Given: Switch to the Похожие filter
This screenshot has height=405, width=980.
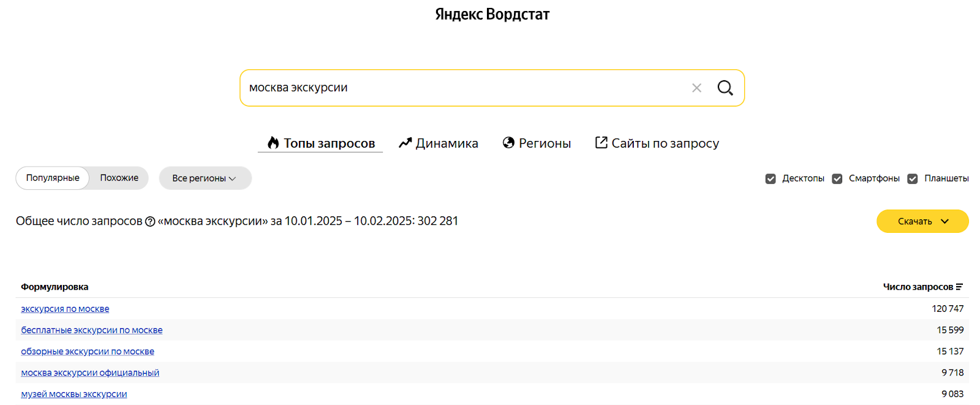Looking at the screenshot, I should (118, 178).
